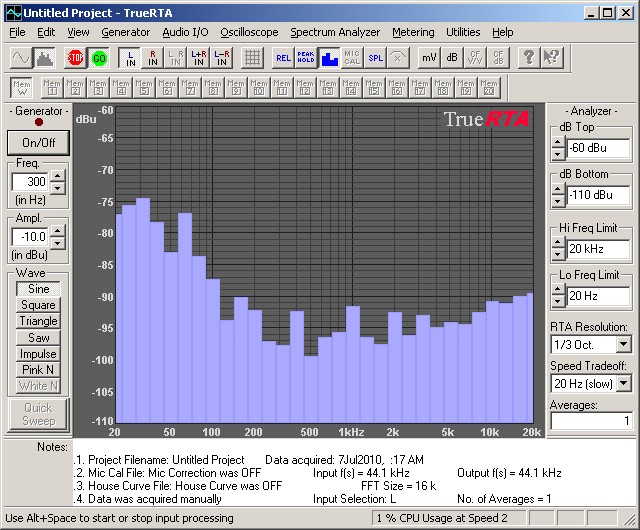Toggle the PEAK HOLD toolbar icon
The width and height of the screenshot is (640, 530).
305,57
